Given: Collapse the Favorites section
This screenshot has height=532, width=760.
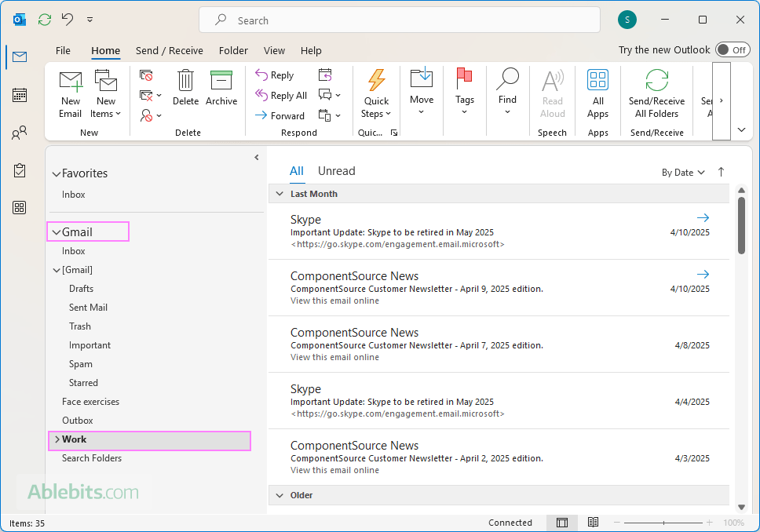Looking at the screenshot, I should (57, 174).
